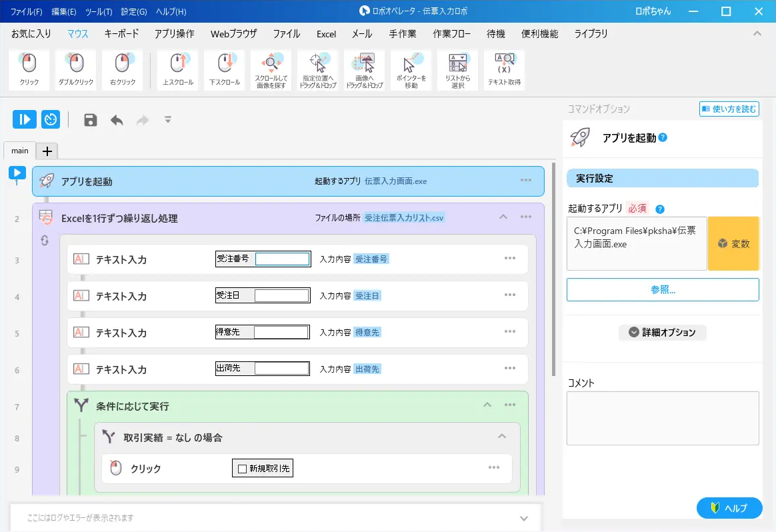This screenshot has height=532, width=776.
Task: Click the scheduled run clock button
Action: (x=51, y=119)
